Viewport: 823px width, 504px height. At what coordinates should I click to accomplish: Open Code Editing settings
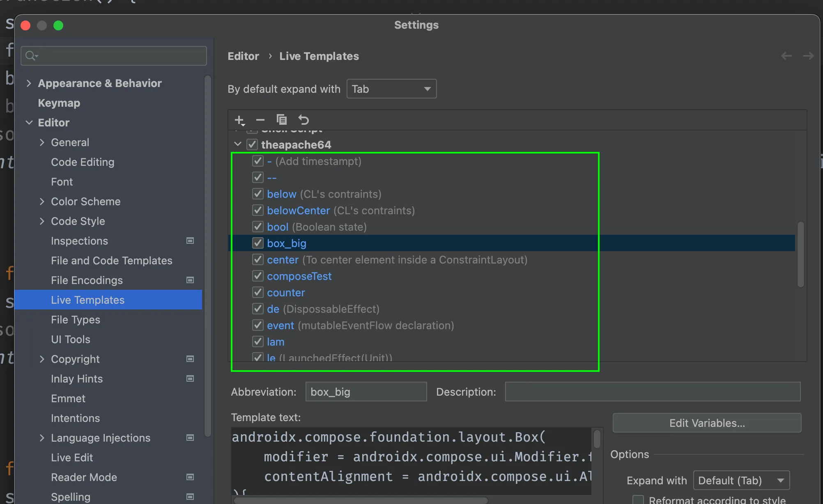(x=83, y=162)
